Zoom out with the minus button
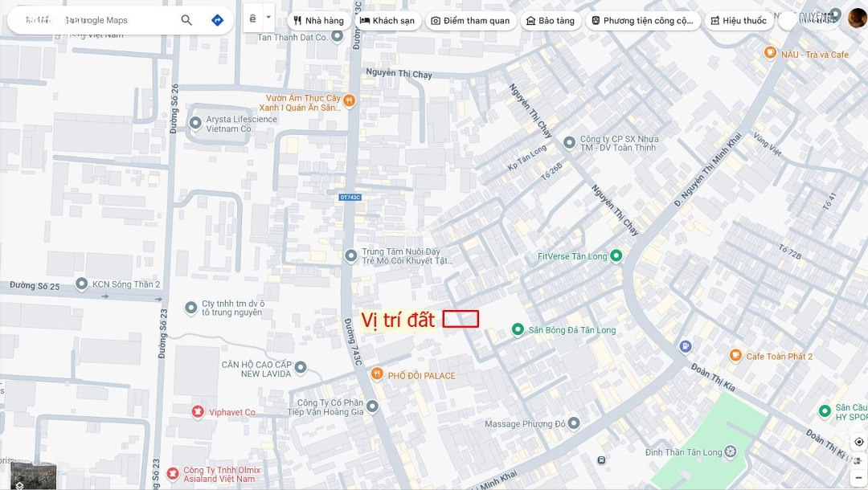Viewport: 868px width, 490px height. [858, 477]
